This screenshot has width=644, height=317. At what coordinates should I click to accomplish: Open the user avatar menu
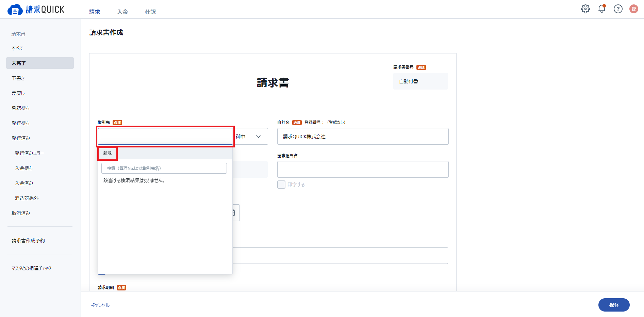[634, 9]
